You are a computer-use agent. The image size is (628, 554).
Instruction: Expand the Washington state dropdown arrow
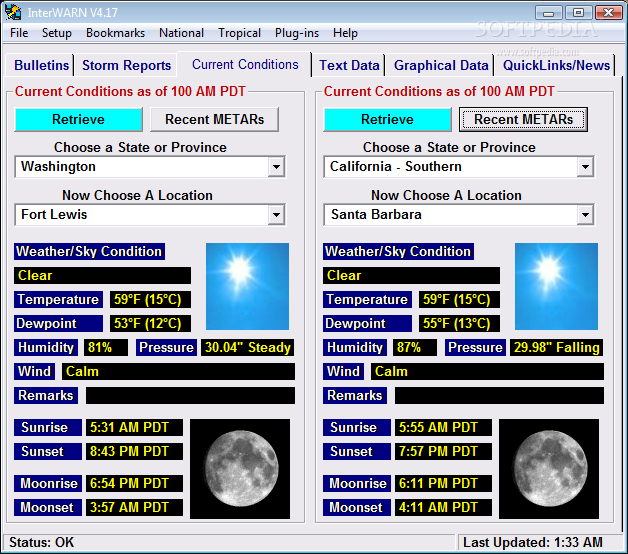pyautogui.click(x=276, y=167)
